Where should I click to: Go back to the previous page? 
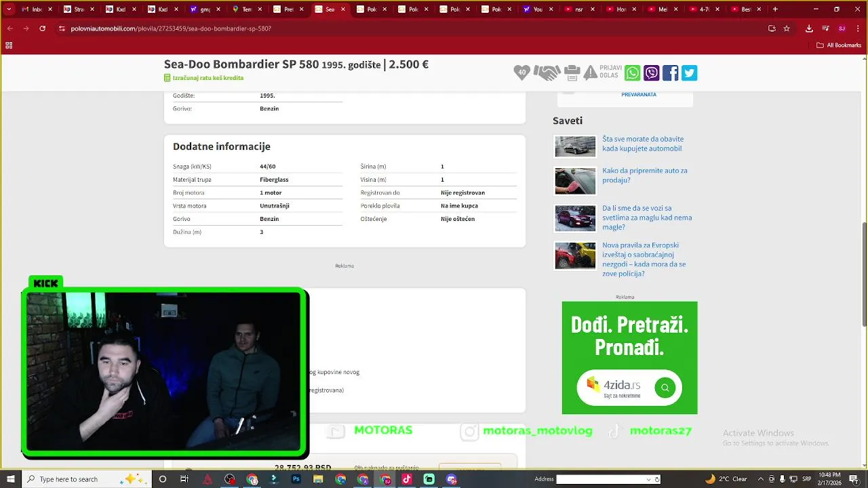(x=9, y=28)
